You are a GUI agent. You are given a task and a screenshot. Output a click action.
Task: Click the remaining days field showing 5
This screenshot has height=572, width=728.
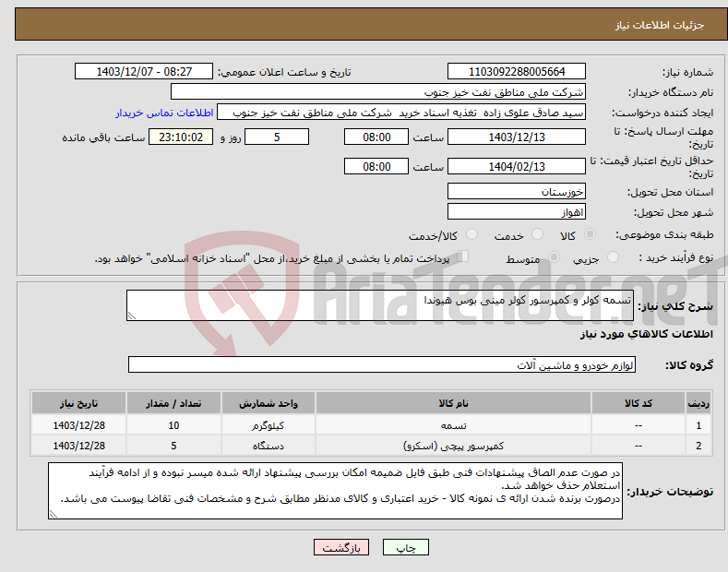[277, 137]
